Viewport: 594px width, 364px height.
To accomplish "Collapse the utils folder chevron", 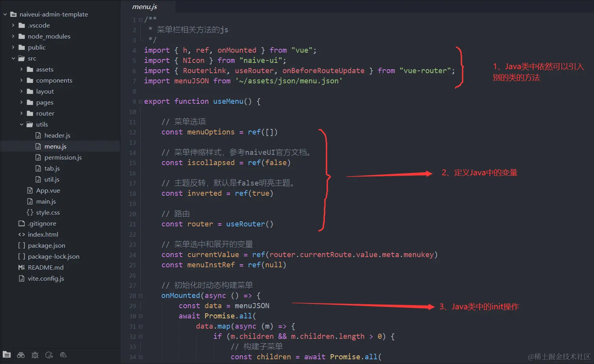I will (x=22, y=124).
